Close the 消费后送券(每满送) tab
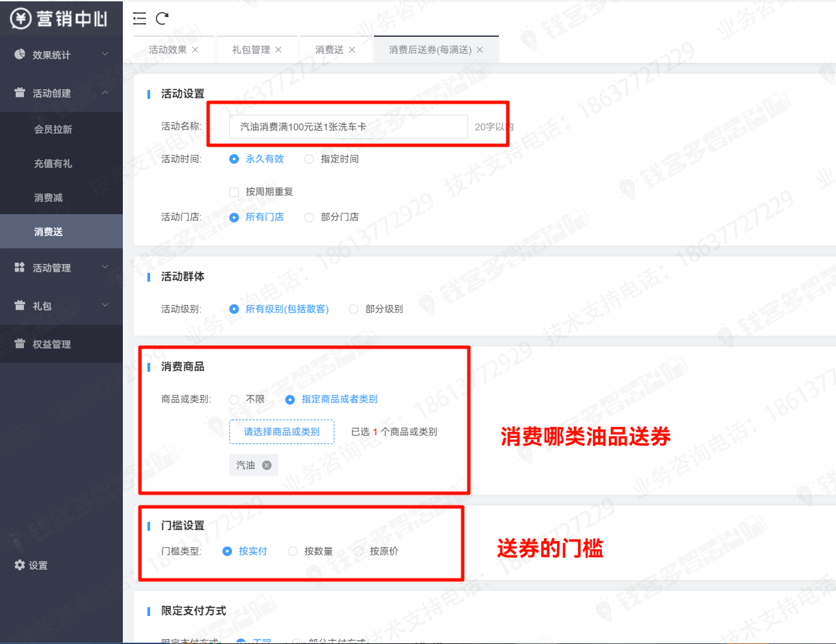This screenshot has height=644, width=836. [480, 50]
